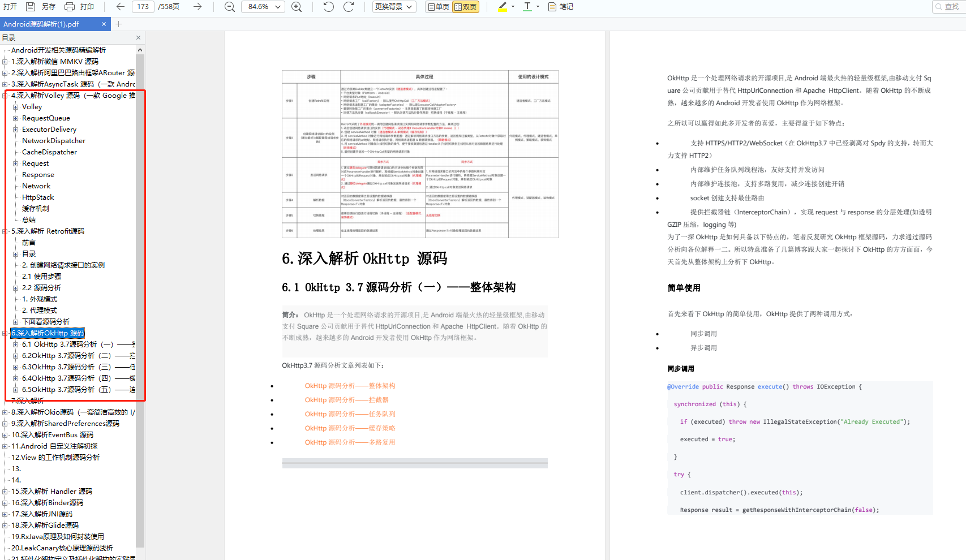
Task: Click the outline panel vertical scrollbar thumb
Action: point(140,300)
